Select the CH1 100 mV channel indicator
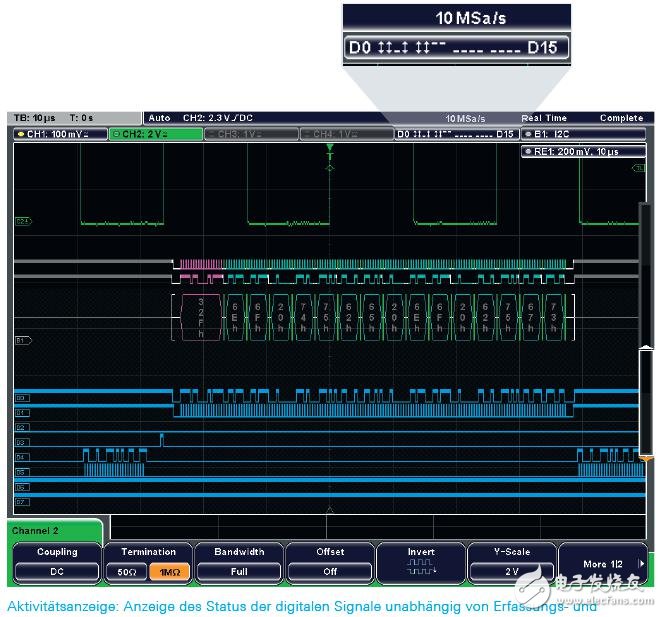 coord(60,134)
